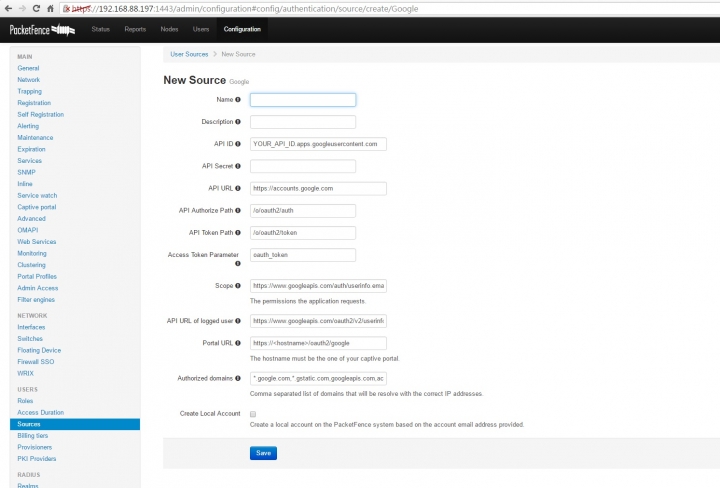720x488 pixels.
Task: Enable the Create Local Account checkbox
Action: [x=253, y=414]
